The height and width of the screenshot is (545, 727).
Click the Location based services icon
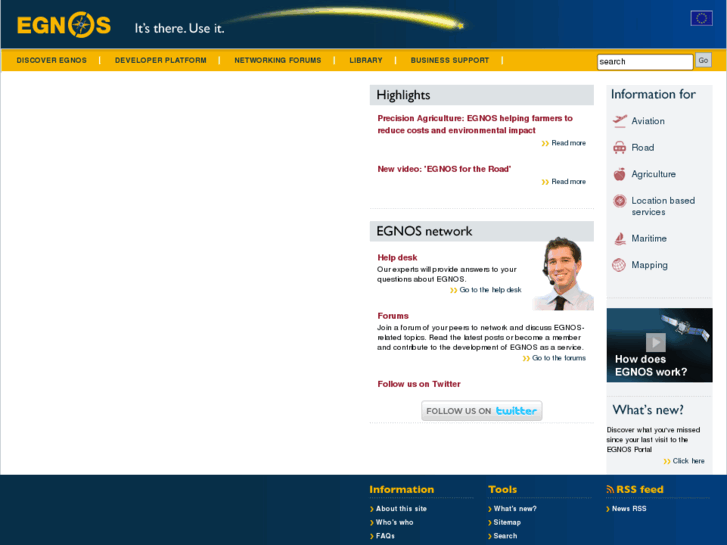pyautogui.click(x=619, y=201)
